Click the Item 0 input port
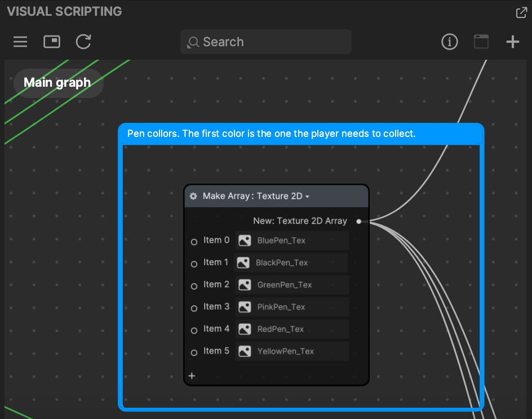Screen dimensions: 532x419 tap(194, 242)
